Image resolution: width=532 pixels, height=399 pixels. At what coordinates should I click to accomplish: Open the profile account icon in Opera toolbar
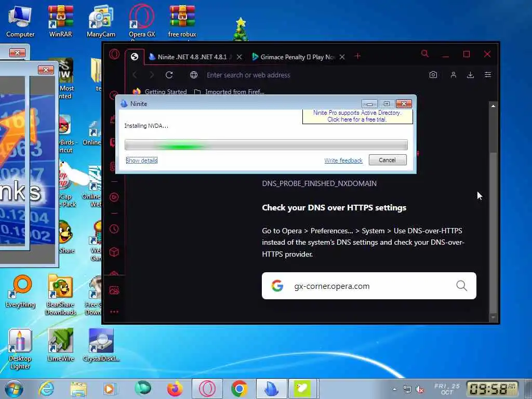pos(453,75)
